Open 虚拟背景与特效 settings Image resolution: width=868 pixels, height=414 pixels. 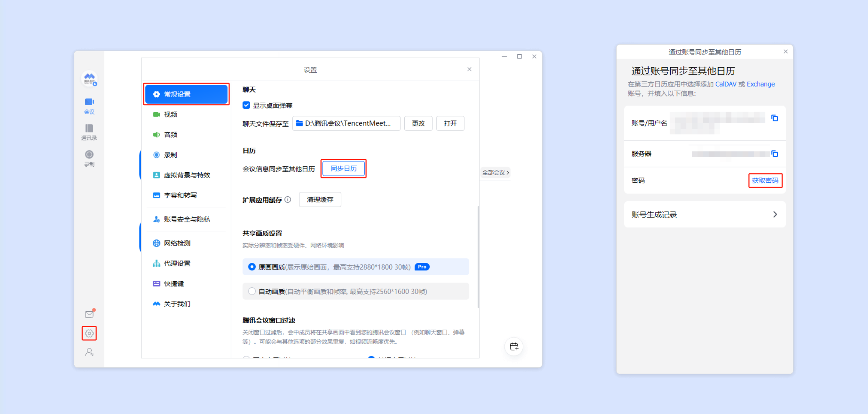click(x=186, y=175)
